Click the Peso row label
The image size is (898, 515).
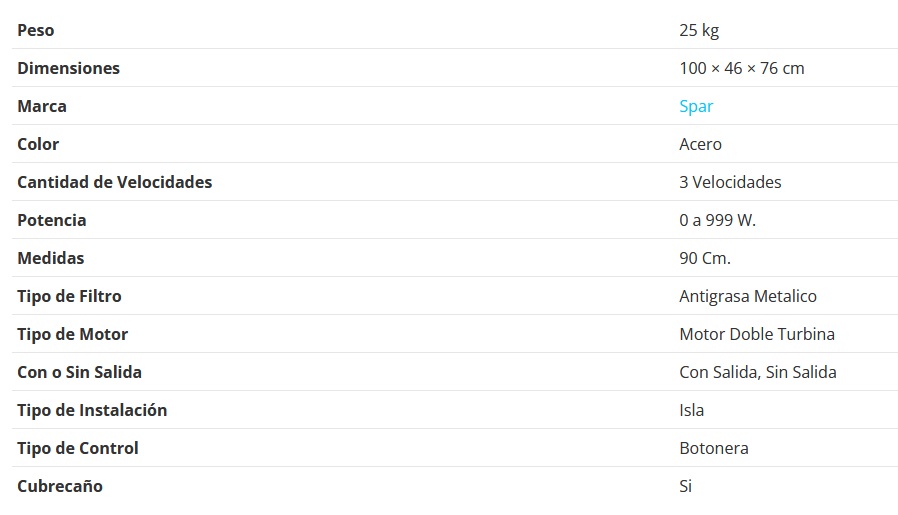point(36,30)
